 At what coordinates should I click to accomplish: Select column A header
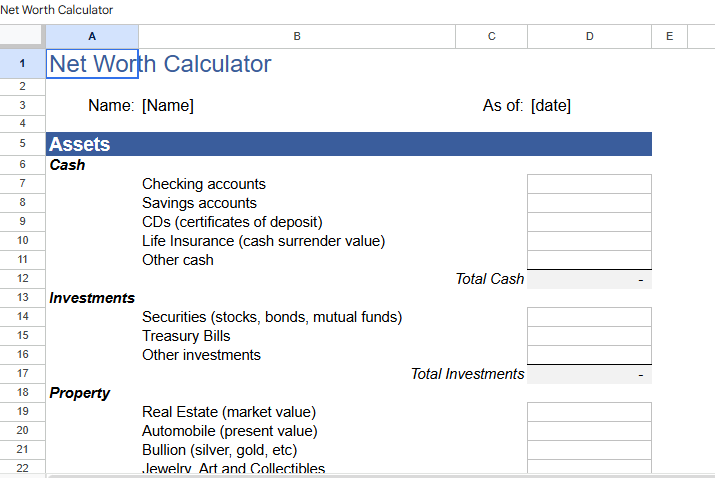coord(92,36)
